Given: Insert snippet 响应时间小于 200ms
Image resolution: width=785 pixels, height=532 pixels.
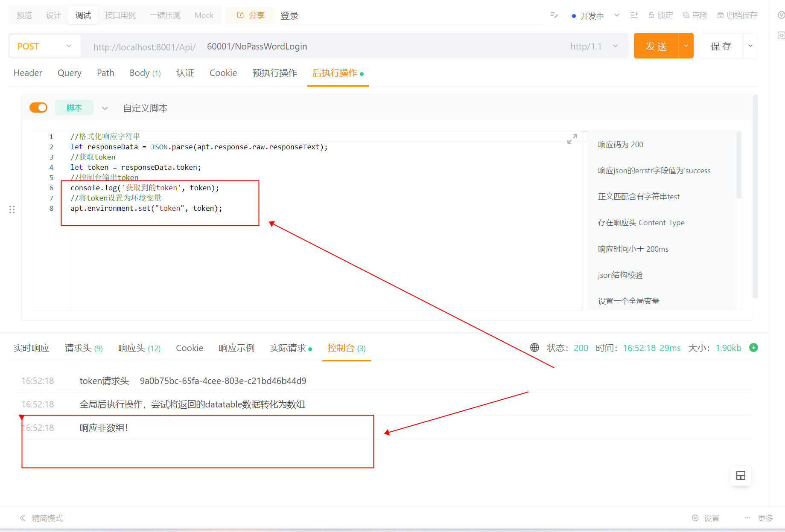Looking at the screenshot, I should pyautogui.click(x=633, y=249).
